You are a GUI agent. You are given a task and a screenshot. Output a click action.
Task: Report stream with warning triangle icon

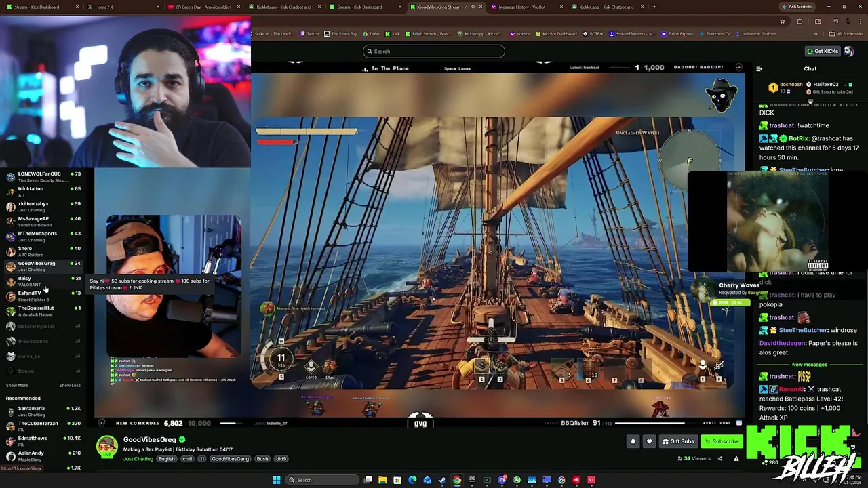(x=736, y=458)
